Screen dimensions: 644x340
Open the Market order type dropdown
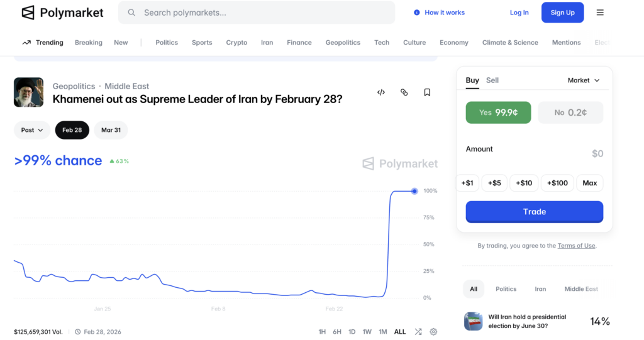[x=583, y=80]
